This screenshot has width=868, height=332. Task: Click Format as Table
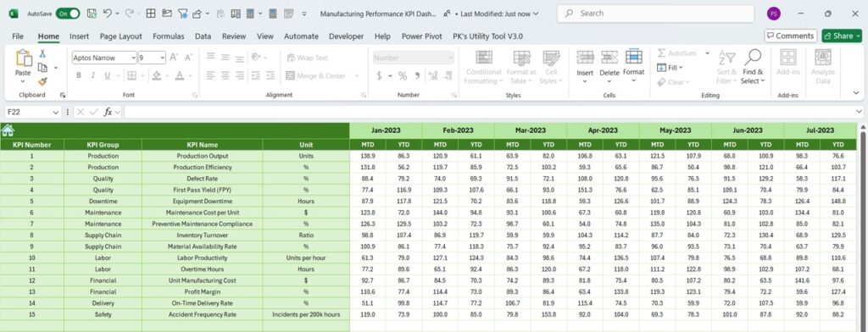[521, 67]
